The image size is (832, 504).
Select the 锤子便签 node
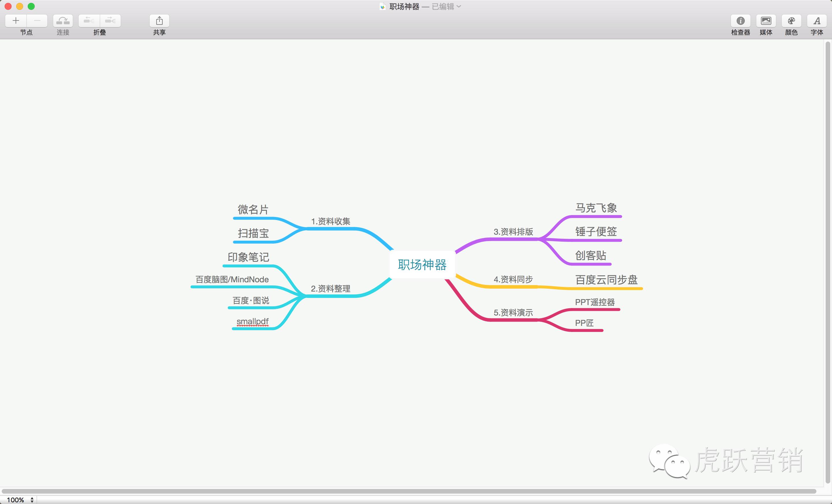[596, 232]
